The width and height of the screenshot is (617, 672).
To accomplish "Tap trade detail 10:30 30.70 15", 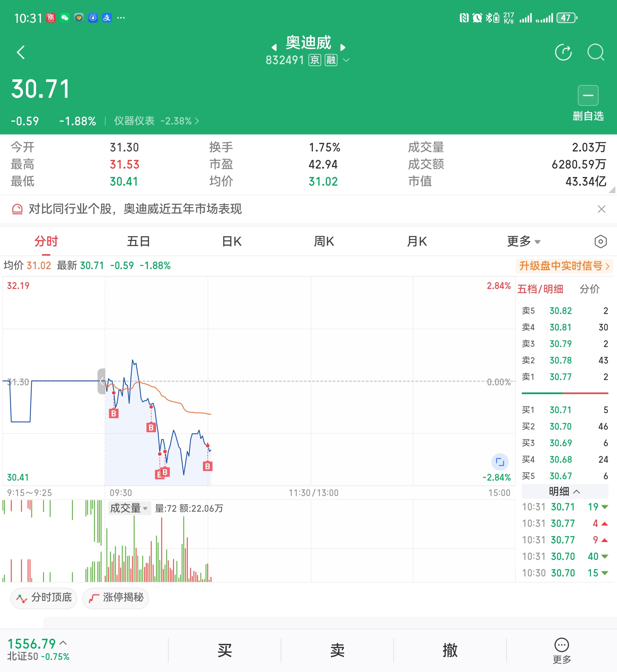I will click(565, 573).
